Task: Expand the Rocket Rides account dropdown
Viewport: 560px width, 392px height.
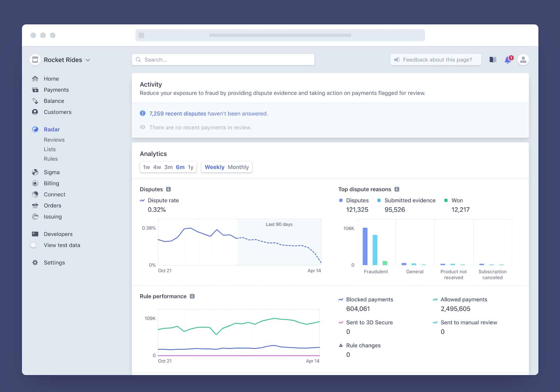Action: [88, 60]
